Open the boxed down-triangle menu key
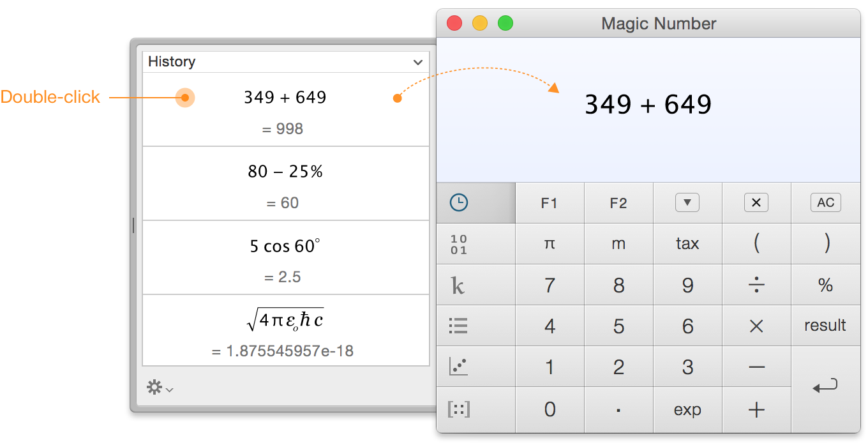This screenshot has width=868, height=447. [687, 203]
